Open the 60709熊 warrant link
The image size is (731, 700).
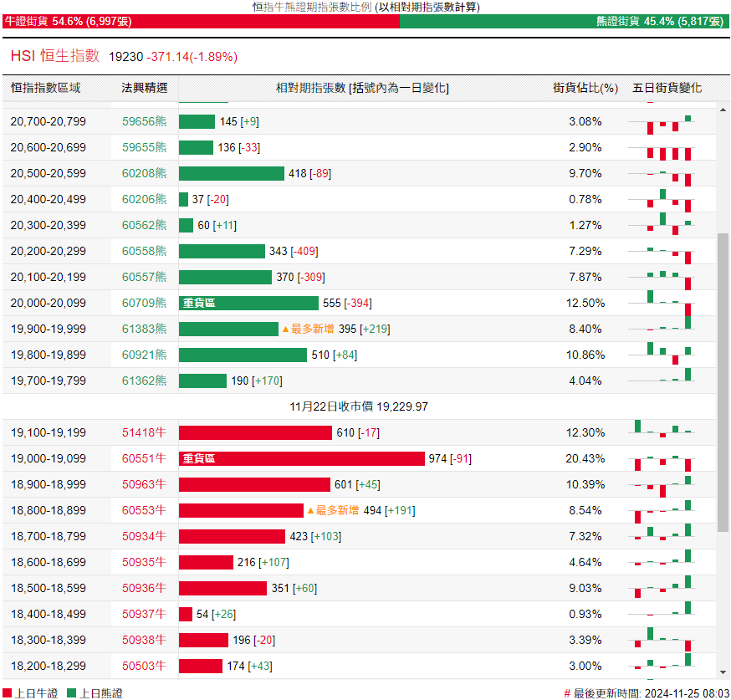point(144,303)
